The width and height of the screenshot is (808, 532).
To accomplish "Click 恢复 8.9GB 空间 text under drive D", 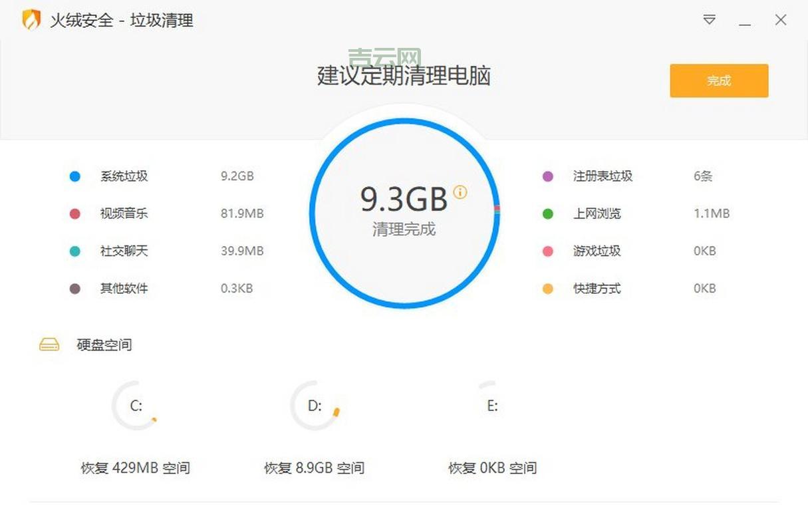I will tap(315, 468).
